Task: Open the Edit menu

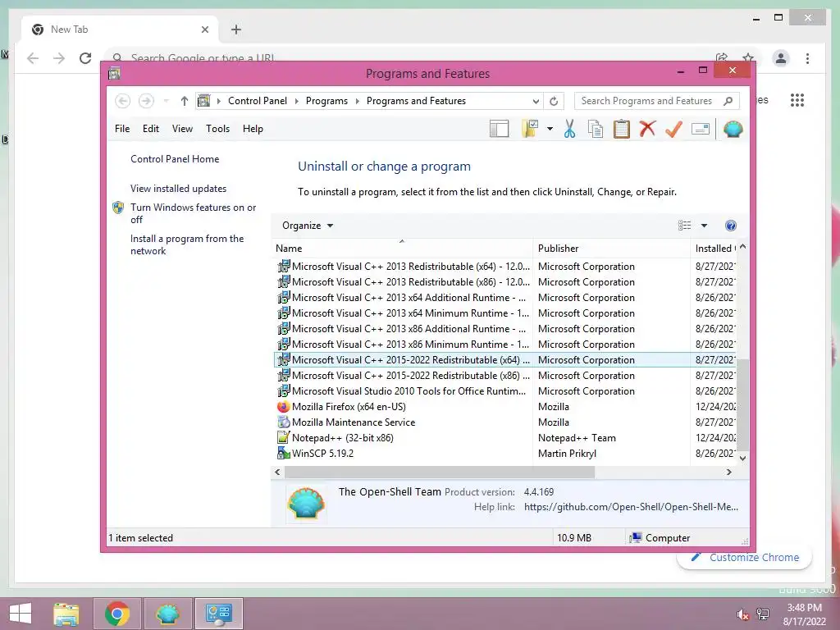Action: coord(151,129)
